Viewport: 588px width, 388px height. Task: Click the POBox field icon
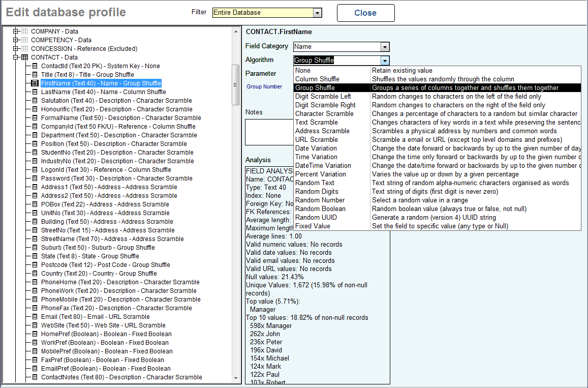click(35, 204)
